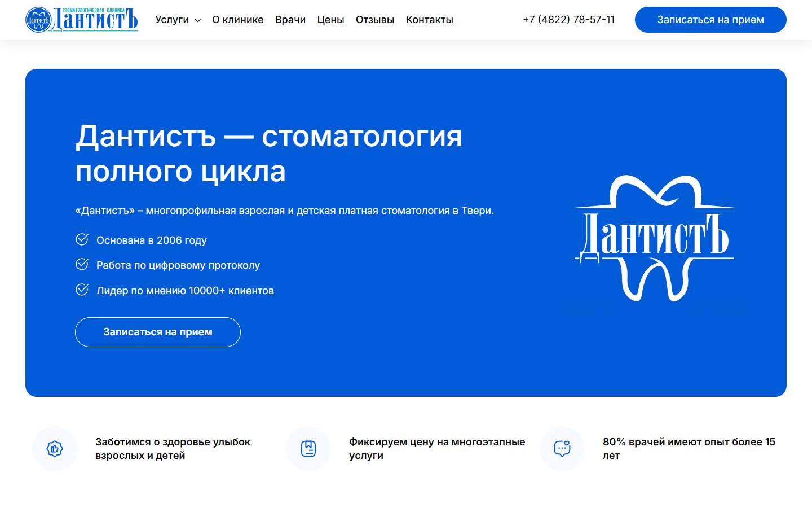812x508 pixels.
Task: Click the checkmark icon next to "Работа по цифровому протоколу"
Action: pyautogui.click(x=82, y=264)
